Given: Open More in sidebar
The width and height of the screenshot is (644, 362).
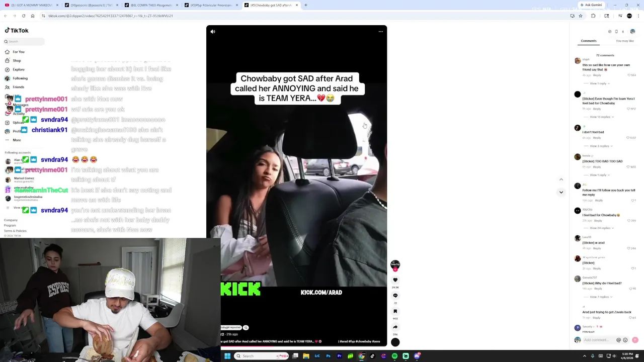Looking at the screenshot, I should coord(14,140).
